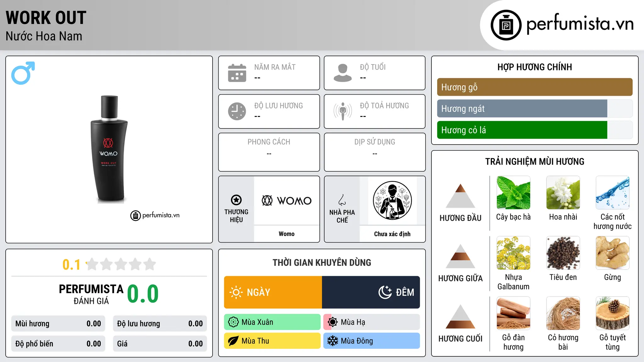The height and width of the screenshot is (362, 644).
Task: Click the star rating row next to 0.1
Action: [121, 264]
